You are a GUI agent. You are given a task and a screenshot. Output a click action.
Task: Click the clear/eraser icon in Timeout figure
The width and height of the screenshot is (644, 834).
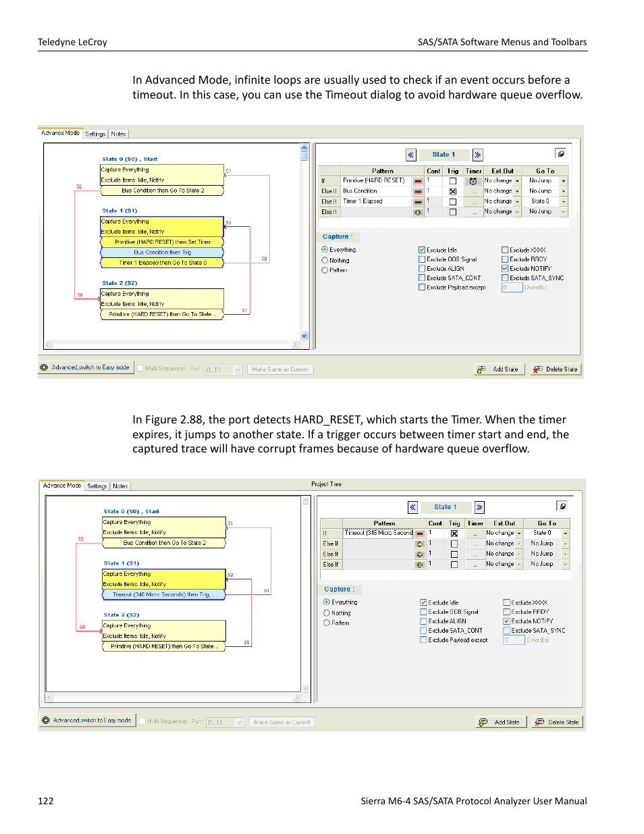(562, 506)
